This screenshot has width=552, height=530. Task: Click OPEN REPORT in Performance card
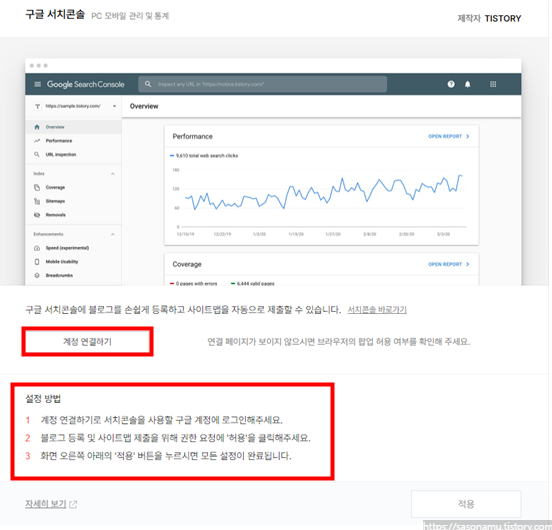coord(449,136)
